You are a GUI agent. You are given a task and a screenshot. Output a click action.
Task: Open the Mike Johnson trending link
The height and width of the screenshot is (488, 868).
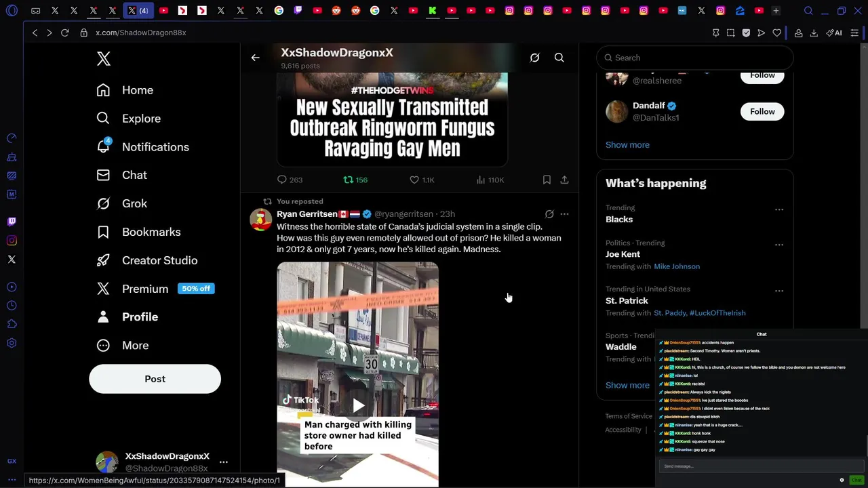[x=677, y=266]
